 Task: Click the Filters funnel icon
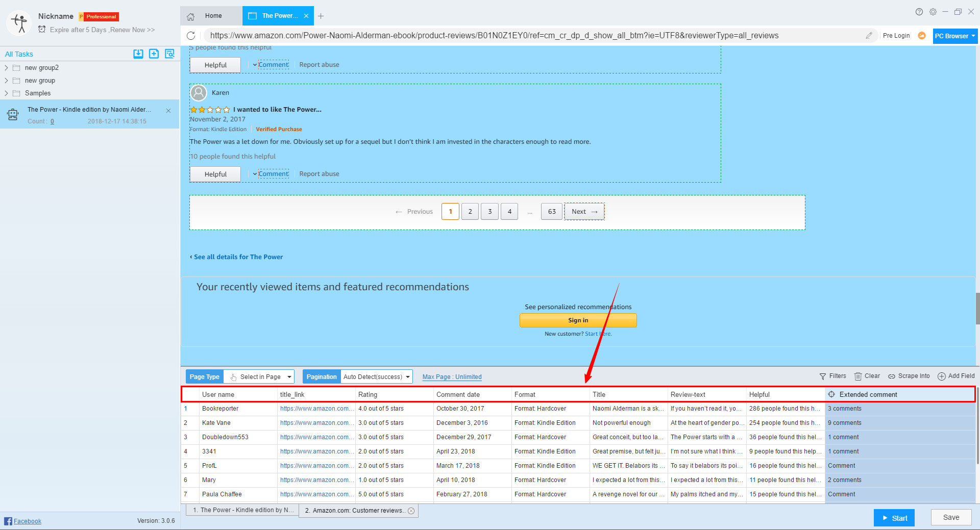(x=823, y=376)
